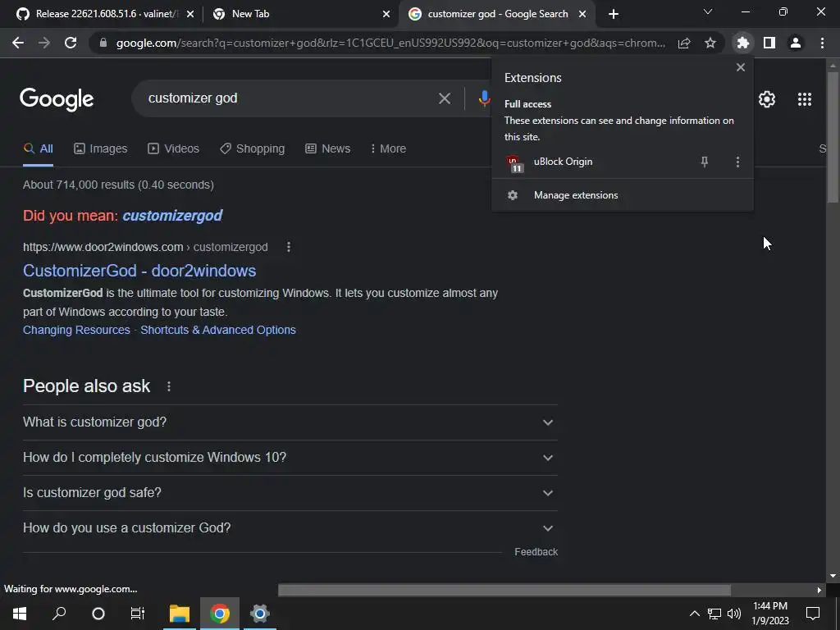Open Manage extensions
The height and width of the screenshot is (630, 840).
pyautogui.click(x=622, y=195)
